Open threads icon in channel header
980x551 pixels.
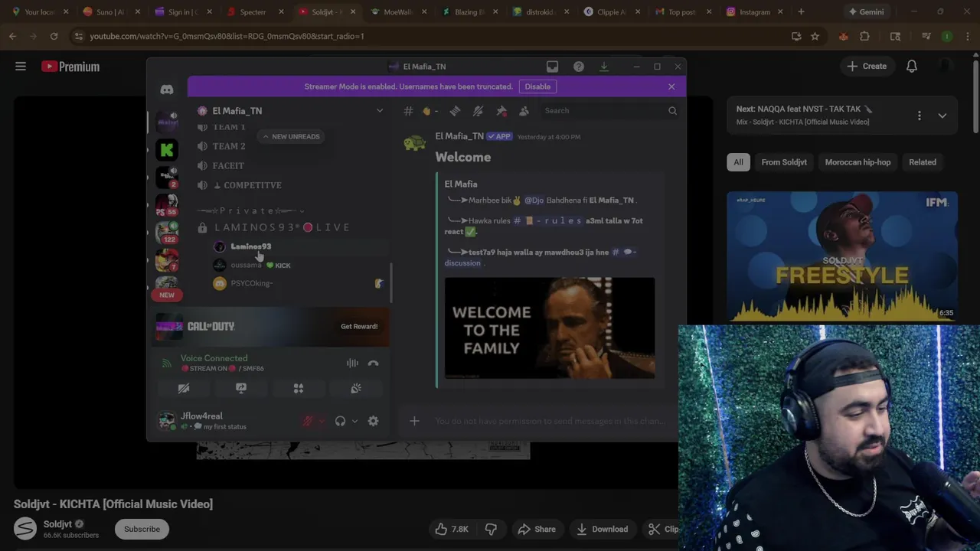[x=455, y=111]
